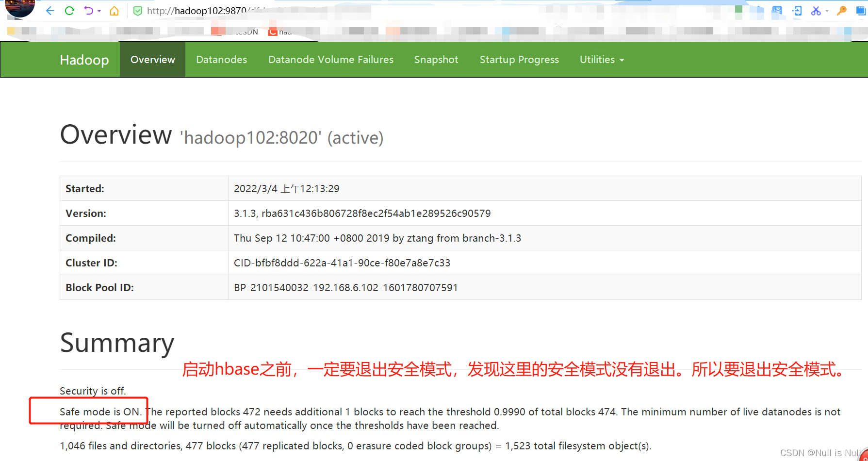
Task: Click the 'Version:' row label
Action: coord(86,214)
